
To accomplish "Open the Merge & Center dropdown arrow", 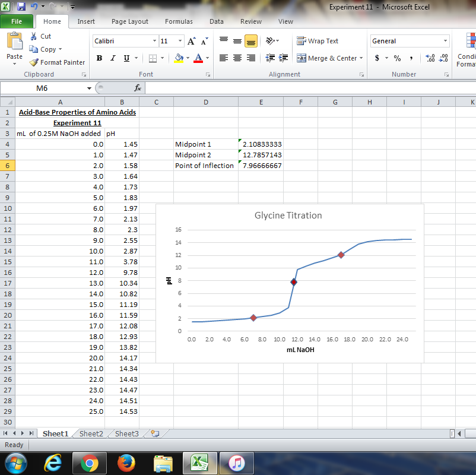I will 361,58.
